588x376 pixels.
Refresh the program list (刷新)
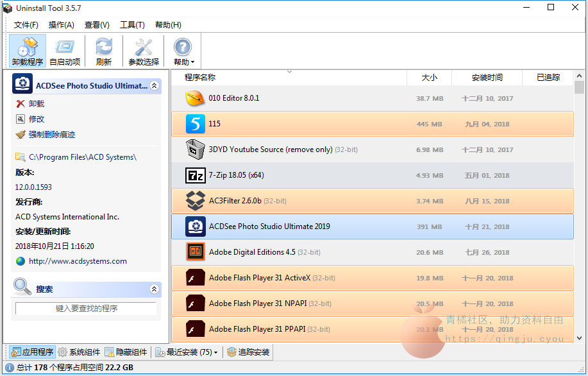point(104,51)
